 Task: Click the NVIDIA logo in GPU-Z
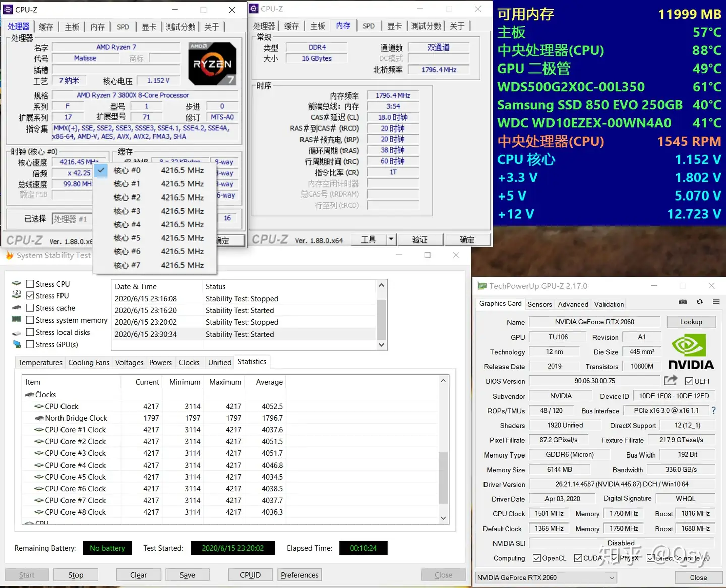click(691, 352)
